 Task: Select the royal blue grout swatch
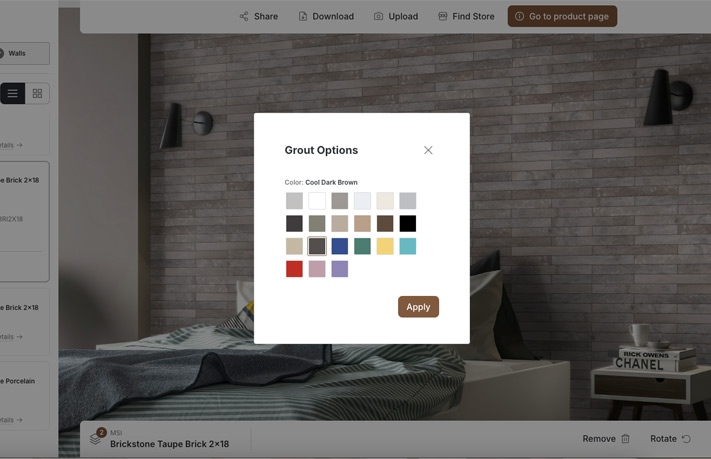tap(340, 246)
